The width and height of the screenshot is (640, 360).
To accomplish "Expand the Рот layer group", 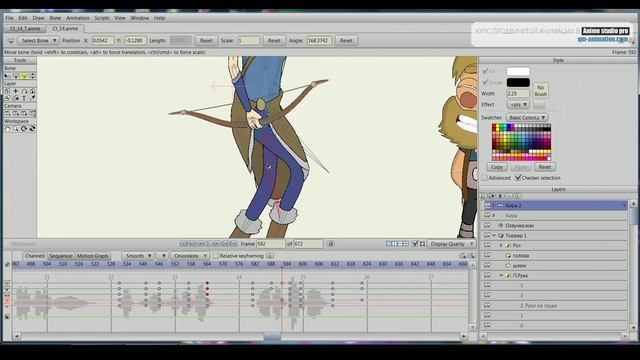I will [x=501, y=246].
